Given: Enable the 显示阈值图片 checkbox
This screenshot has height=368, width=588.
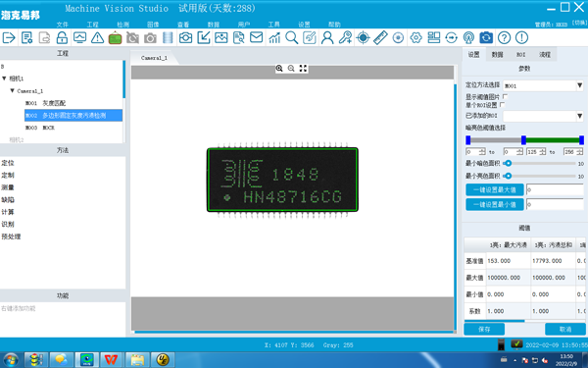Looking at the screenshot, I should 505,96.
